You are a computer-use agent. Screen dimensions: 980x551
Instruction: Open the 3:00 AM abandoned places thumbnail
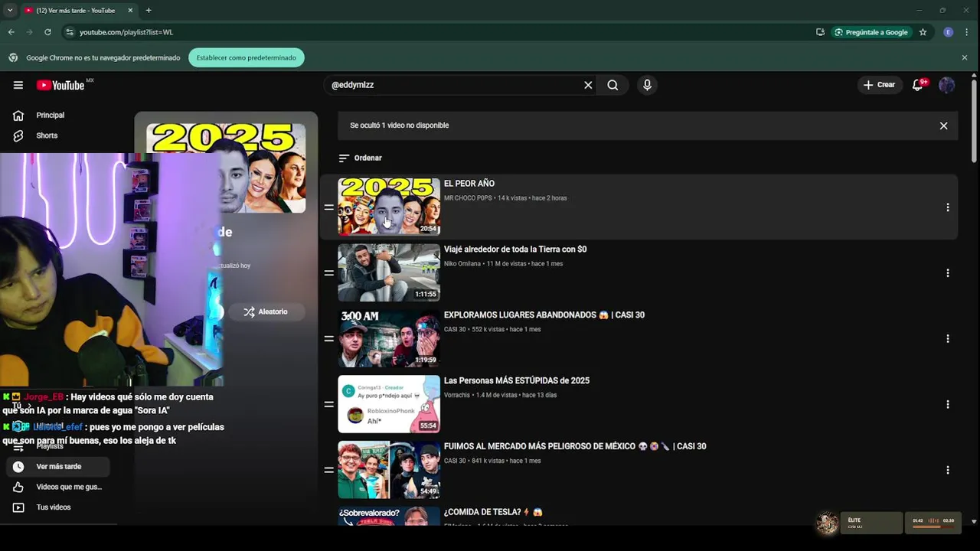pos(389,338)
